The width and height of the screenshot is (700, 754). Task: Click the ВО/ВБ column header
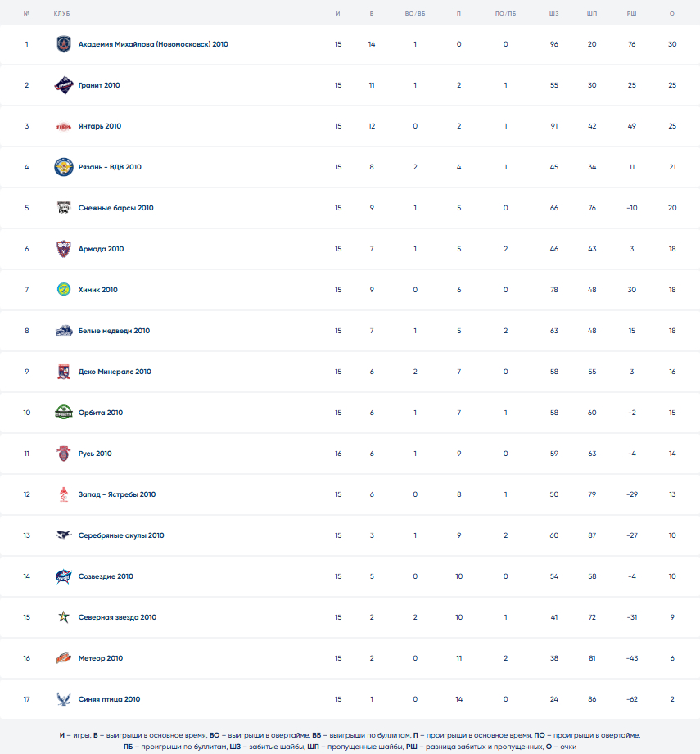(415, 15)
